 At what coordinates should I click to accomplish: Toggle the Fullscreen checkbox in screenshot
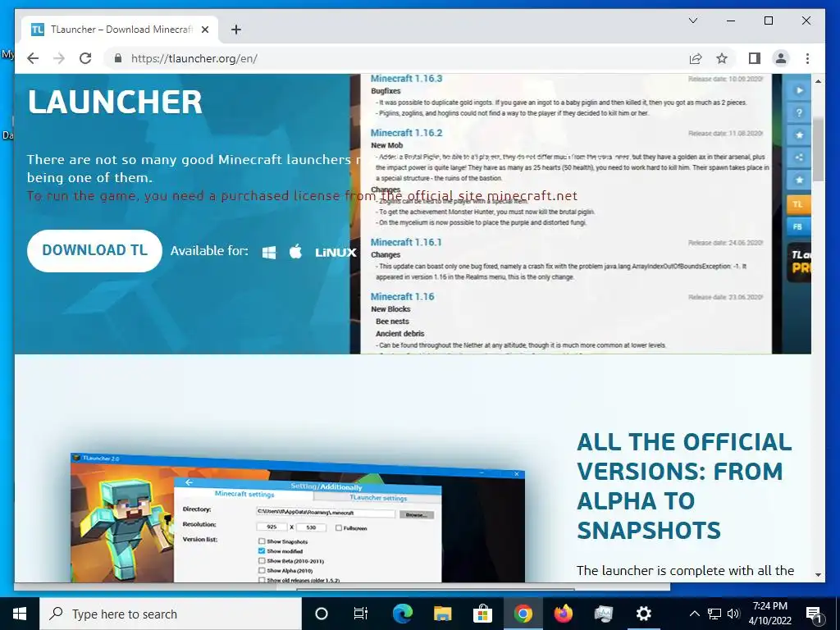point(339,527)
